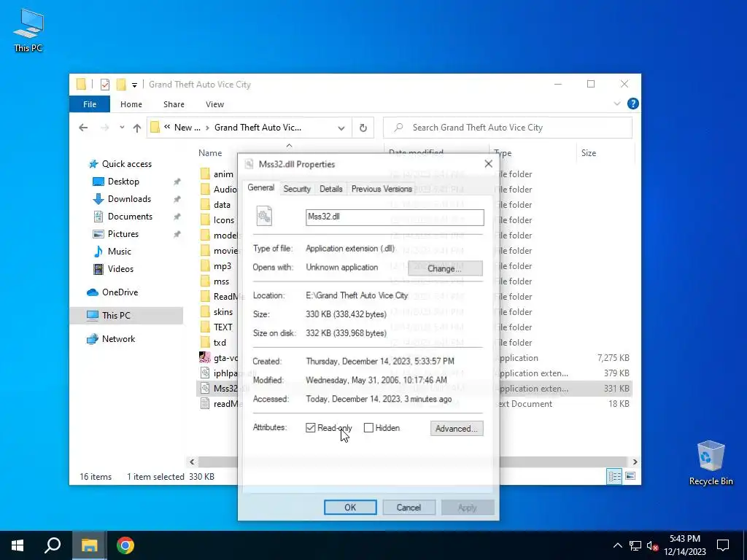Go back in File Explorer
This screenshot has height=560, width=747.
pos(83,128)
